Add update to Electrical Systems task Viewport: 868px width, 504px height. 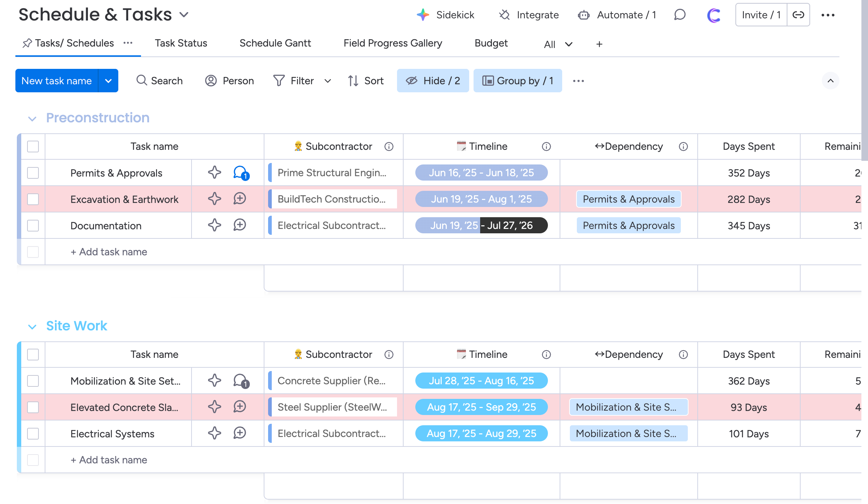(240, 433)
